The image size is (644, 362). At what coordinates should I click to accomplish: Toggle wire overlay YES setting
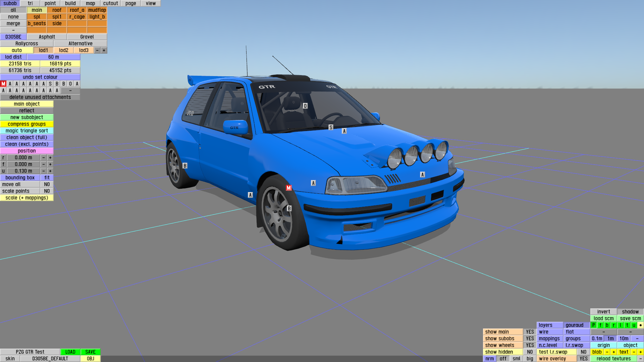coord(583,359)
